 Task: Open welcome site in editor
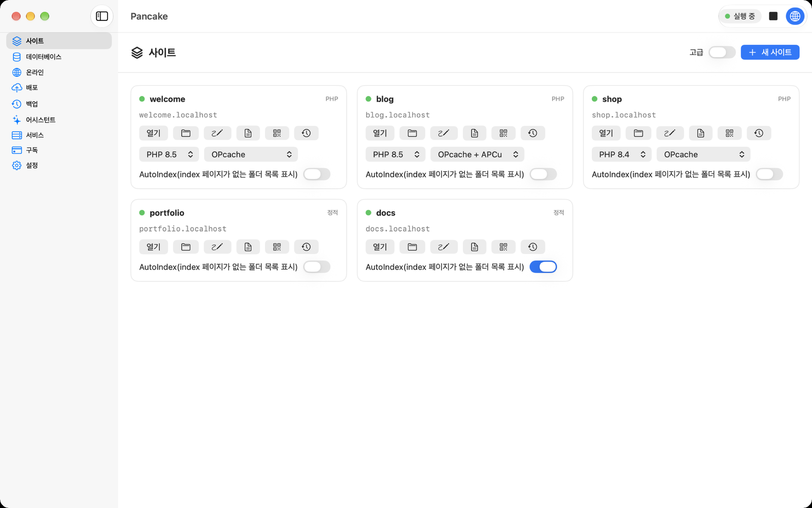(x=217, y=133)
